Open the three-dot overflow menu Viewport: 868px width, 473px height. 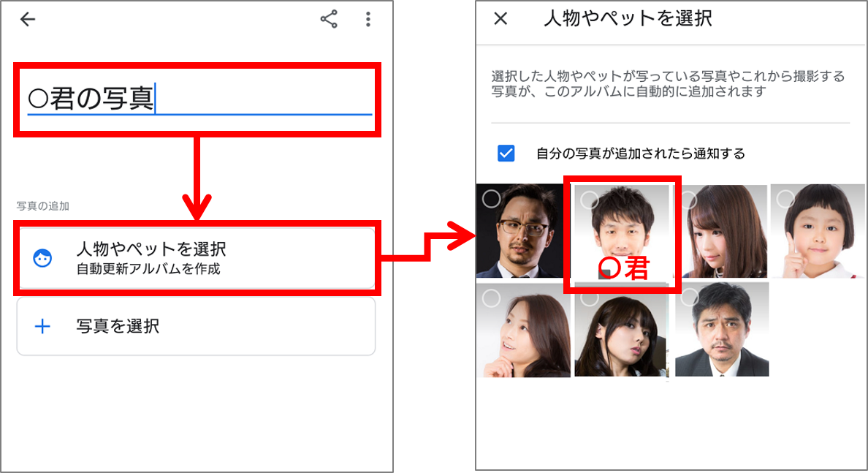pos(368,20)
